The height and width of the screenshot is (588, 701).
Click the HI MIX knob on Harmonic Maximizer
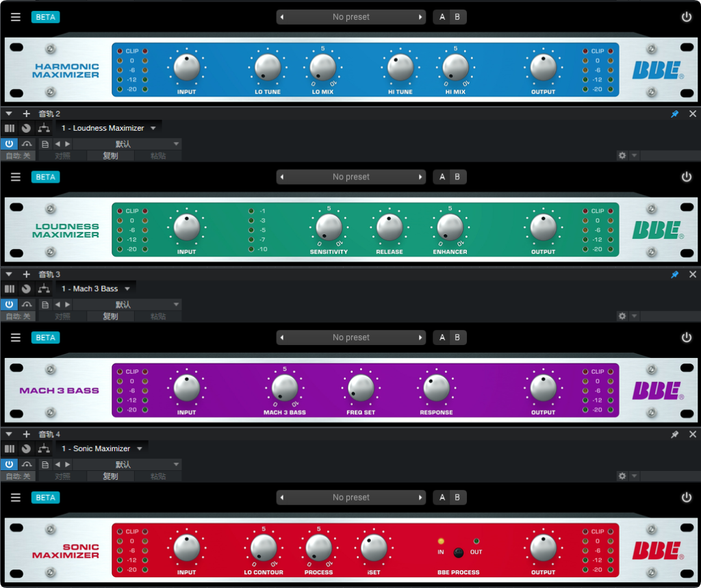click(x=455, y=68)
